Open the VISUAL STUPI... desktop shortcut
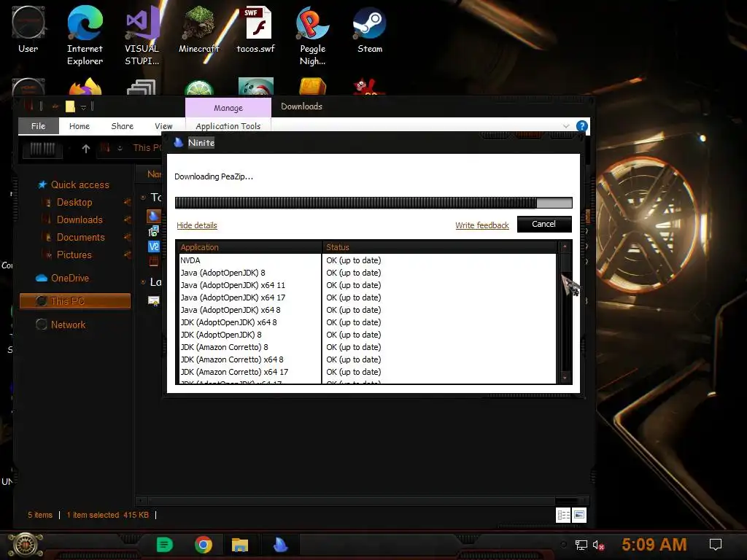The width and height of the screenshot is (747, 560). (142, 36)
